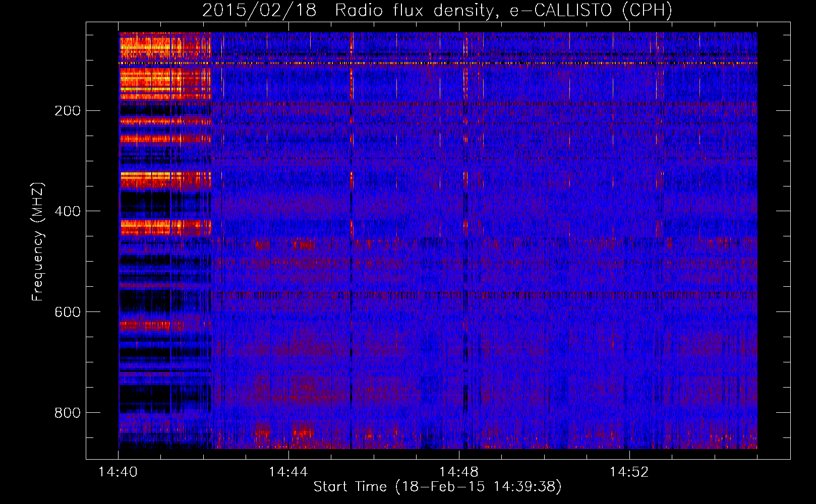
Task: Click the 14:48 time axis label
Action: (x=459, y=472)
